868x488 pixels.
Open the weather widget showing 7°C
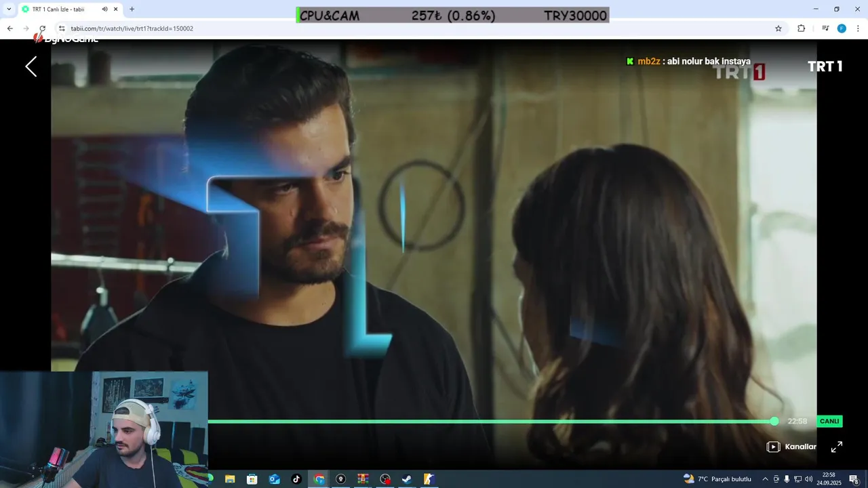[x=717, y=479]
